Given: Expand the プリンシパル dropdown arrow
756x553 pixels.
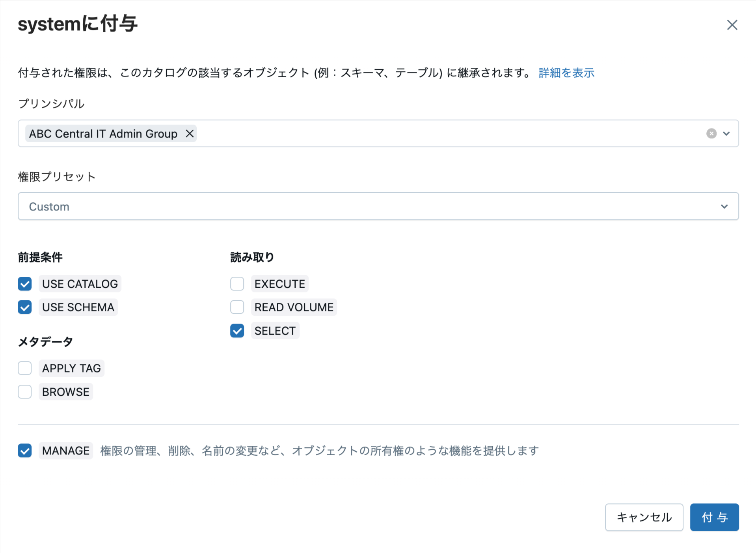Looking at the screenshot, I should (x=726, y=134).
